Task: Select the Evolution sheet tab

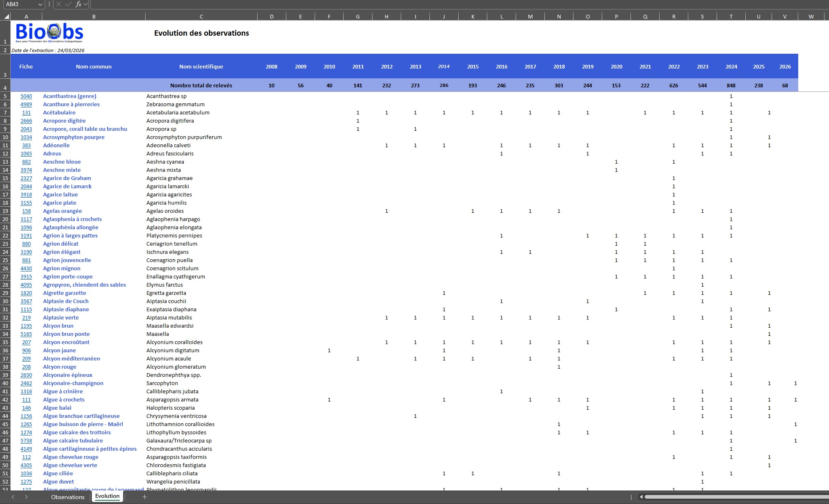Action: coord(107,496)
